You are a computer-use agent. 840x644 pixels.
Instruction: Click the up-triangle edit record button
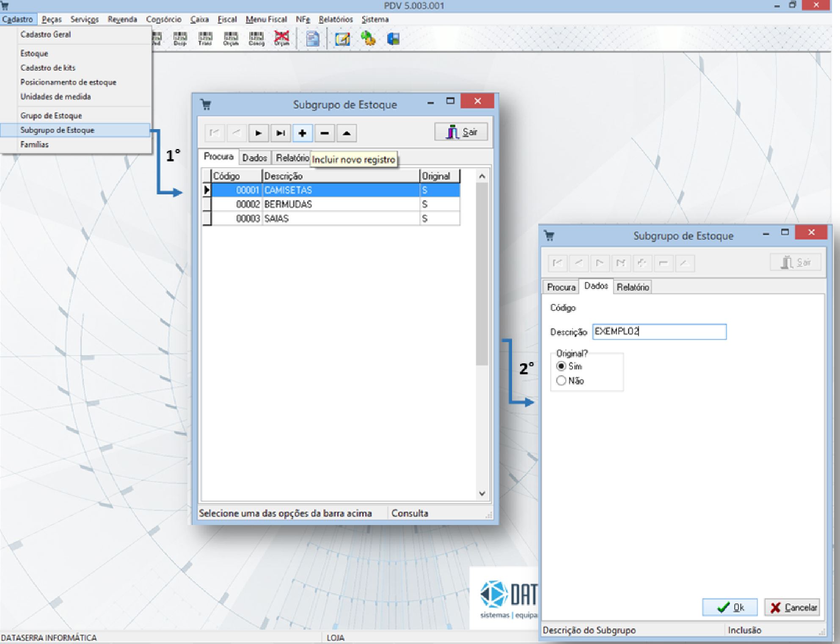pos(347,133)
